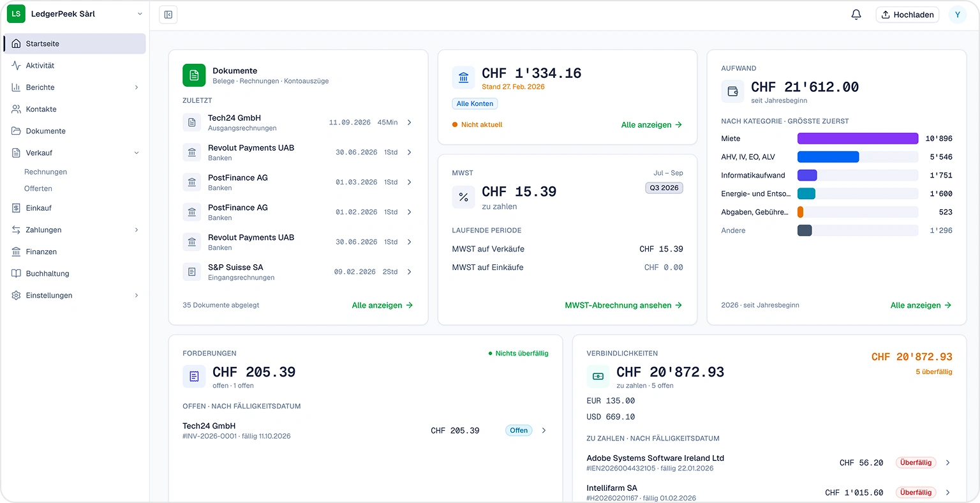Click the invoice icon in the Forderungen card

coord(194,377)
